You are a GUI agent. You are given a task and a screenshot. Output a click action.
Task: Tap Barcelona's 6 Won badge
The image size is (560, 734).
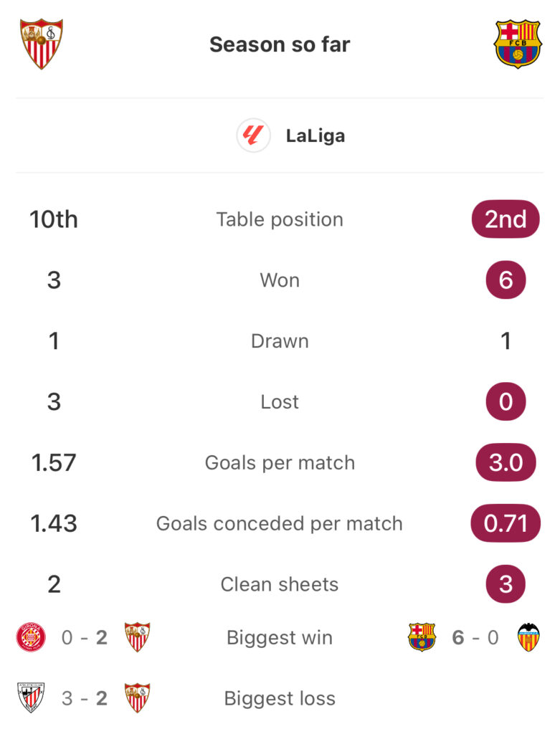pos(506,280)
